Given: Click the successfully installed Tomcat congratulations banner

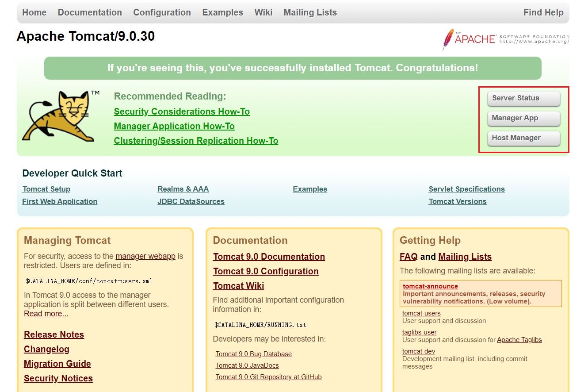Looking at the screenshot, I should [293, 68].
